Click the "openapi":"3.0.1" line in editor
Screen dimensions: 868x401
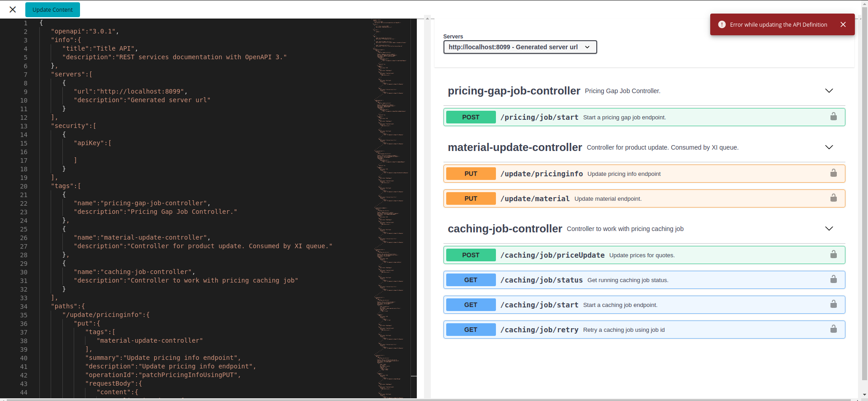click(x=85, y=31)
